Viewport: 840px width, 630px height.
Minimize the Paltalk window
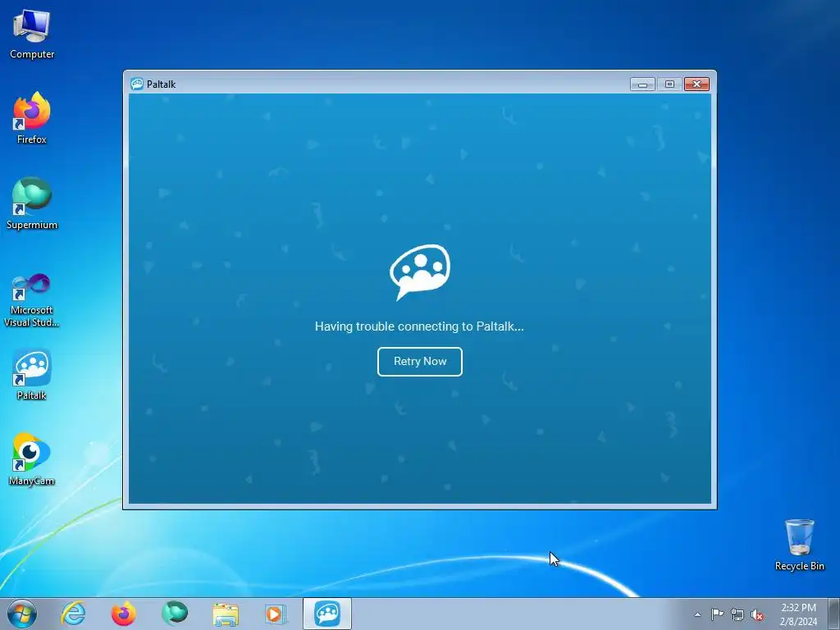[642, 84]
